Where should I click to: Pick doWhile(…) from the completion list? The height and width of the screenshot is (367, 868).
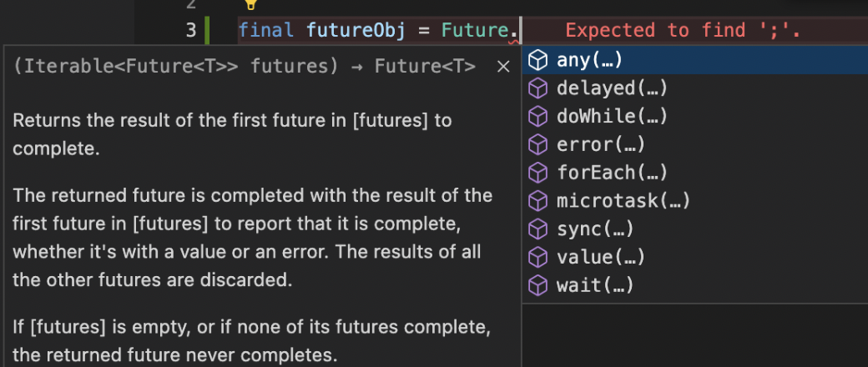point(694,117)
